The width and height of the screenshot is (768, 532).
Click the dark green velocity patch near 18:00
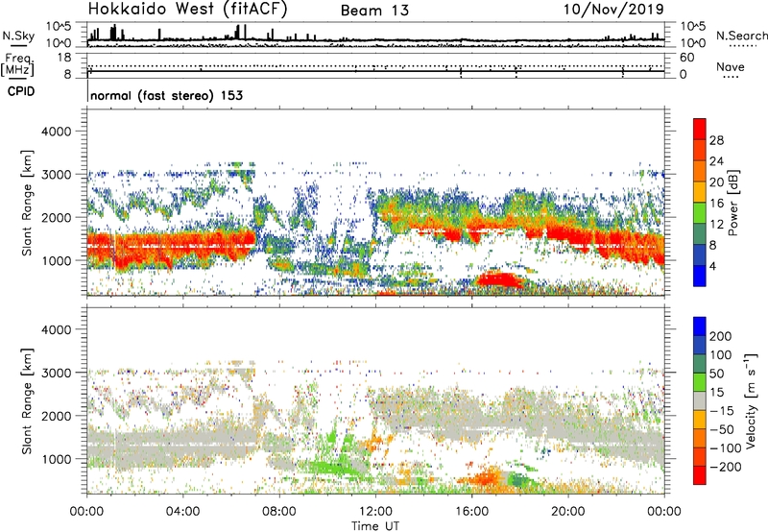pyautogui.click(x=519, y=480)
